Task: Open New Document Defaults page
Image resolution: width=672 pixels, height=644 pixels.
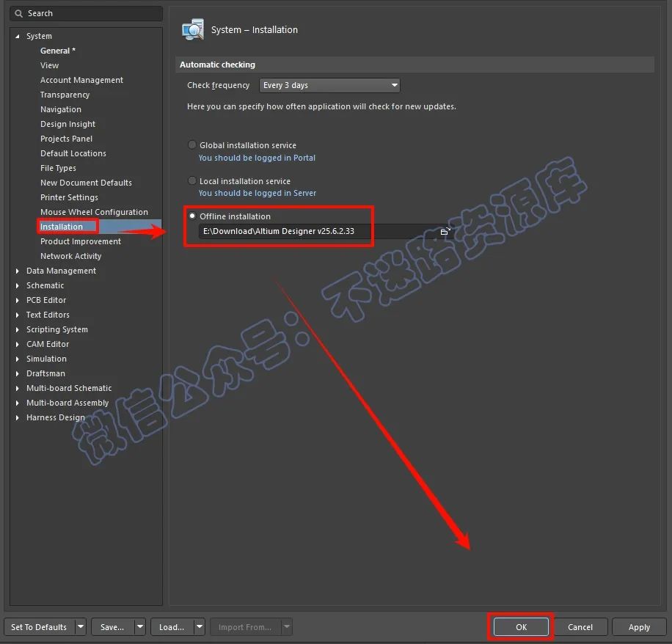Action: click(x=86, y=183)
